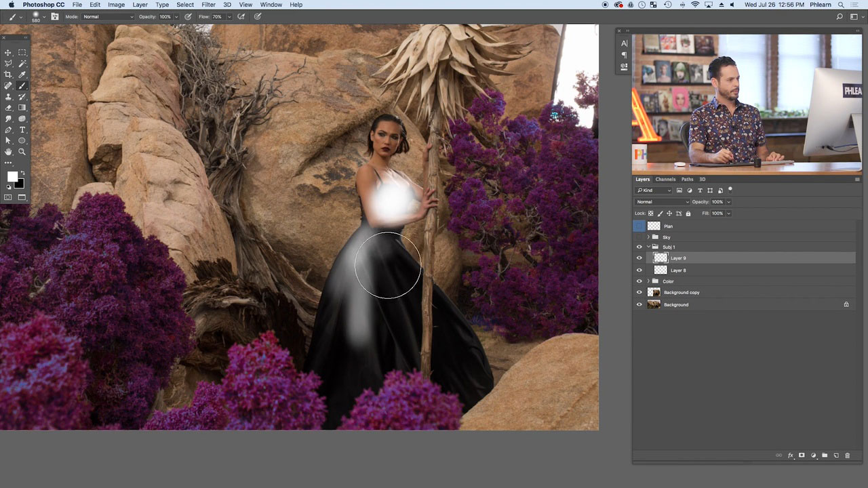Screen dimensions: 868x488
Task: Expand the Sky layer group
Action: tap(648, 237)
